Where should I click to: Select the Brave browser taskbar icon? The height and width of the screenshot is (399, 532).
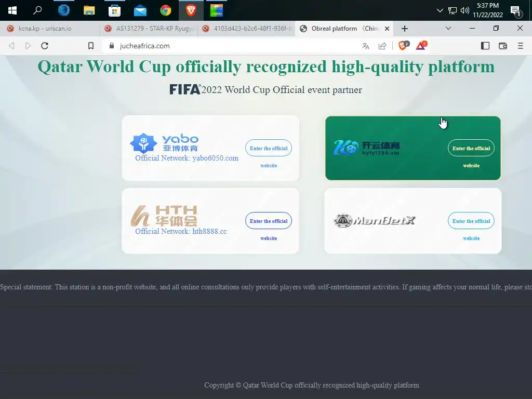tap(191, 10)
